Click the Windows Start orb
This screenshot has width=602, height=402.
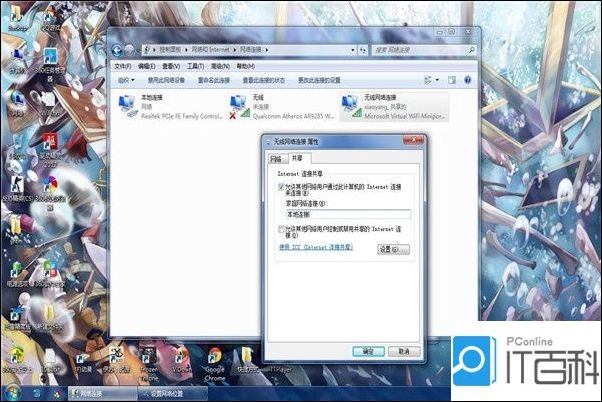point(12,393)
